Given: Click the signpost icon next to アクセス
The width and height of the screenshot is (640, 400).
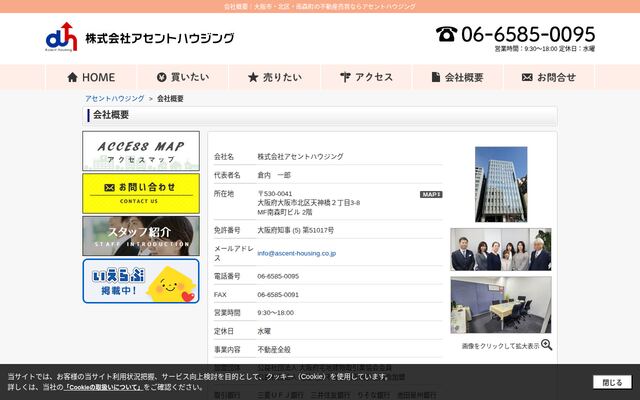Looking at the screenshot, I should [345, 77].
